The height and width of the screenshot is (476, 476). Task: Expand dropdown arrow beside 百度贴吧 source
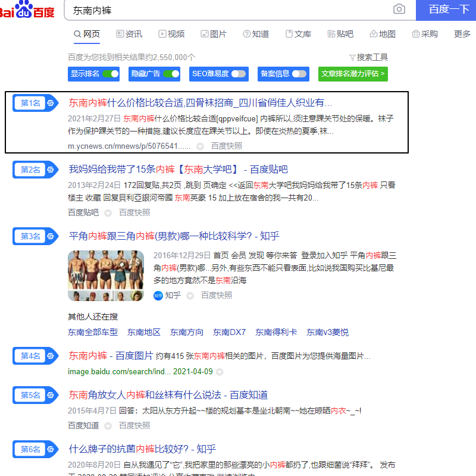[x=108, y=213]
